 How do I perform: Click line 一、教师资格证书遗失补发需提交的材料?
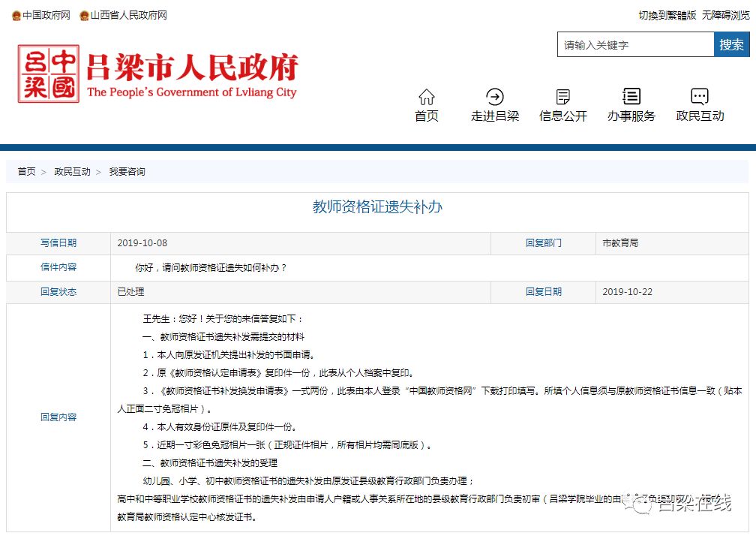click(x=223, y=337)
